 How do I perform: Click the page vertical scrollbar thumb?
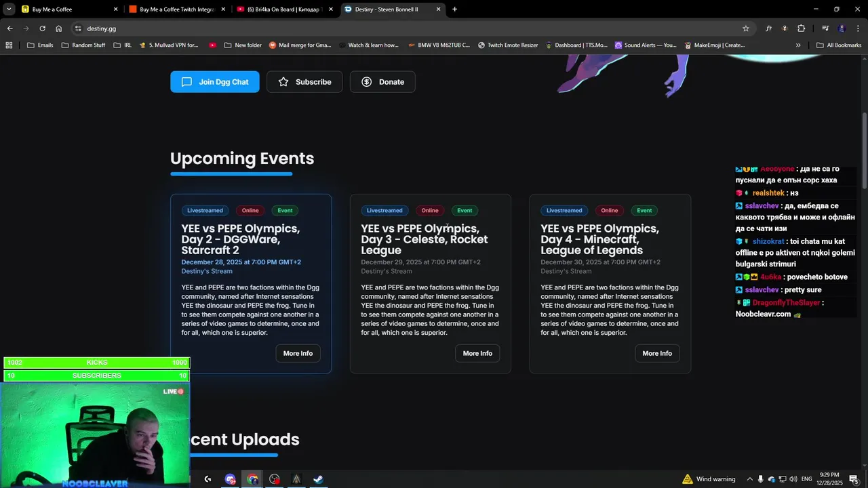point(865,150)
